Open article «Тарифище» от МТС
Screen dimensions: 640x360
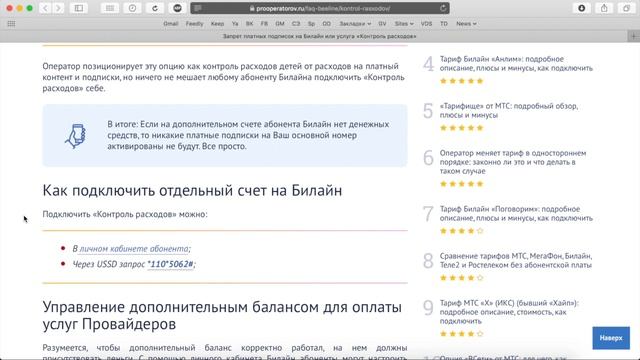[509, 111]
